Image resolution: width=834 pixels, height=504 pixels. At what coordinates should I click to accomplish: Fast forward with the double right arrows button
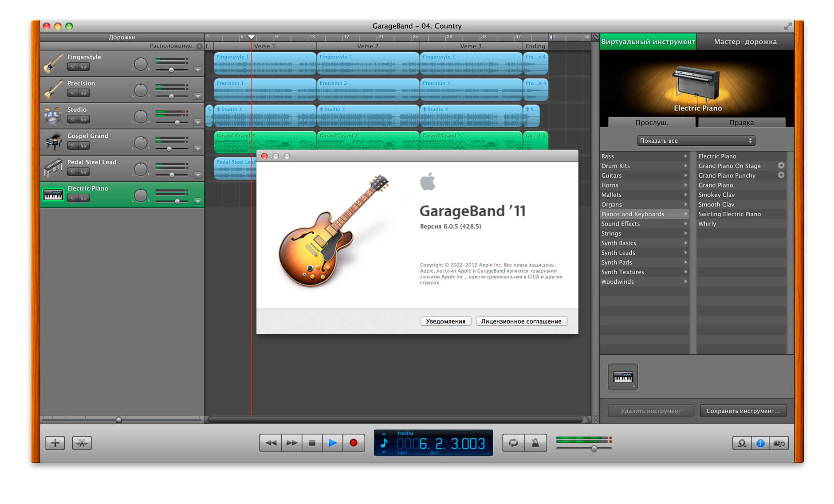pyautogui.click(x=292, y=443)
